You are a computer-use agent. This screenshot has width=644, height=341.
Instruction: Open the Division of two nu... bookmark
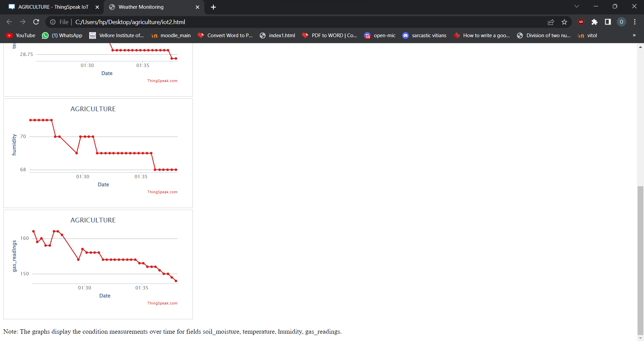(543, 36)
